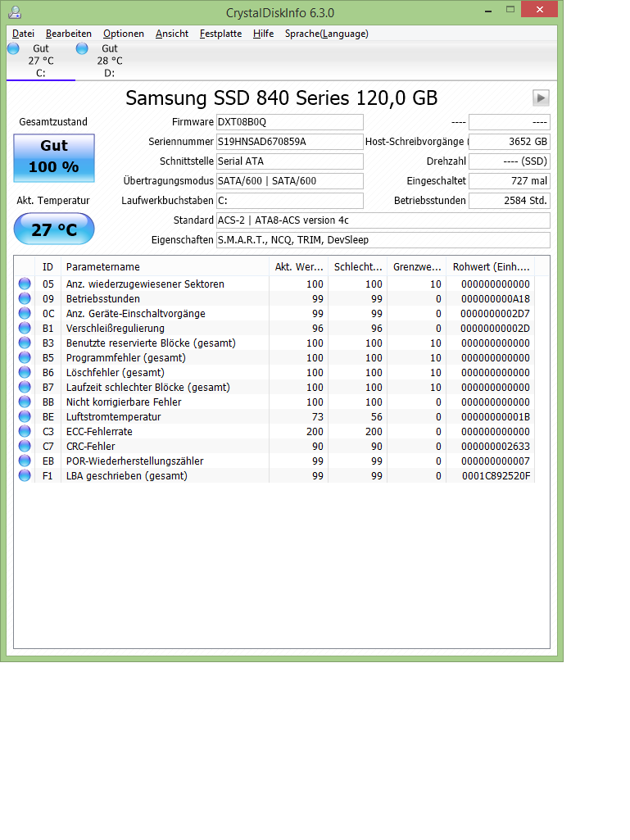The image size is (630, 840).
Task: Click the CrystalDiskInfo app icon in title bar
Action: [x=15, y=11]
